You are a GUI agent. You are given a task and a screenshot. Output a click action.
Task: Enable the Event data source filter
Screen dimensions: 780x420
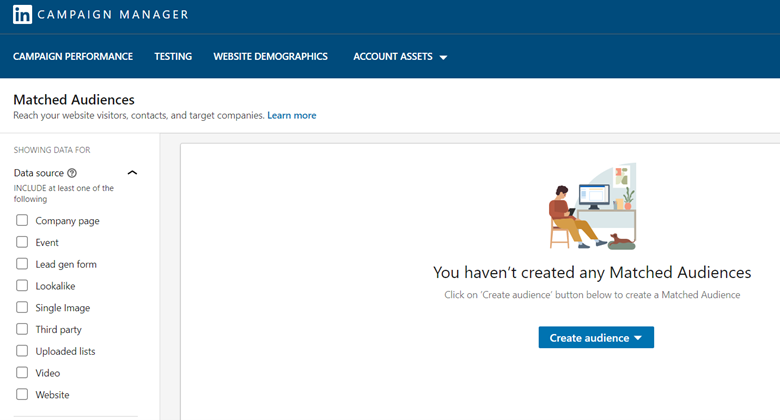pos(22,242)
